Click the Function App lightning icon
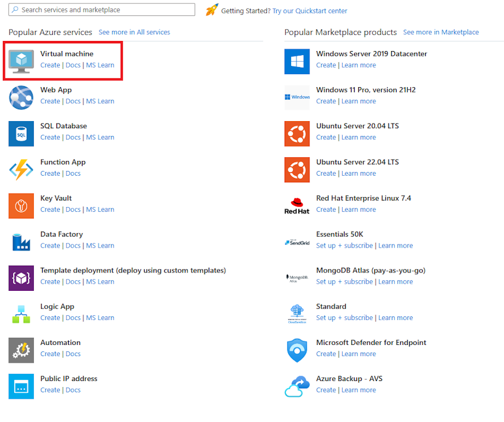 [21, 170]
